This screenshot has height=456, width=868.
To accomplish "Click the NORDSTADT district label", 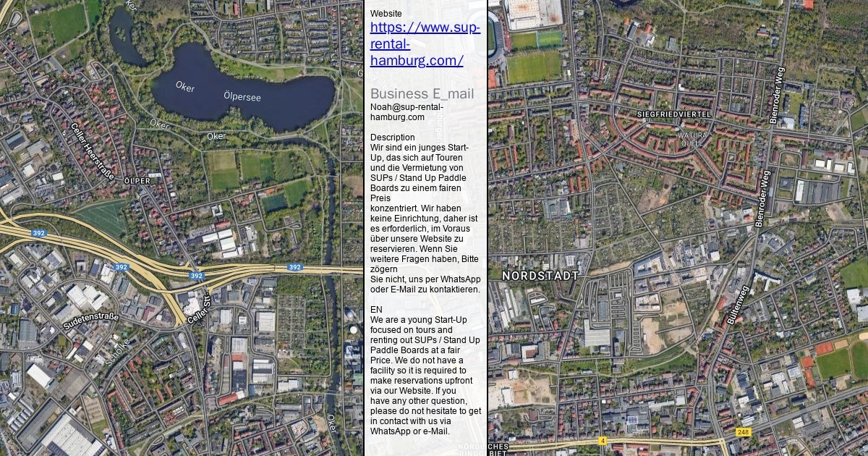I will pyautogui.click(x=540, y=276).
